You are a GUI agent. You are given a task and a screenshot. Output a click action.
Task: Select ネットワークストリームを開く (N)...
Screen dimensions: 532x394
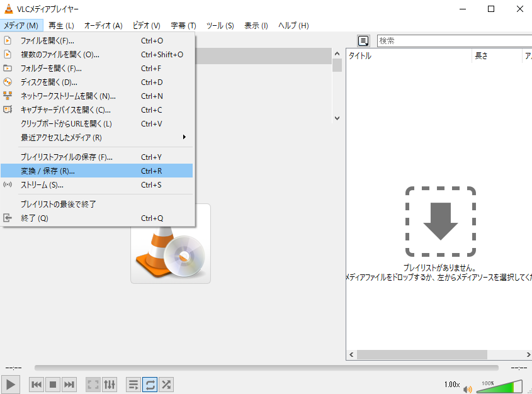point(97,96)
